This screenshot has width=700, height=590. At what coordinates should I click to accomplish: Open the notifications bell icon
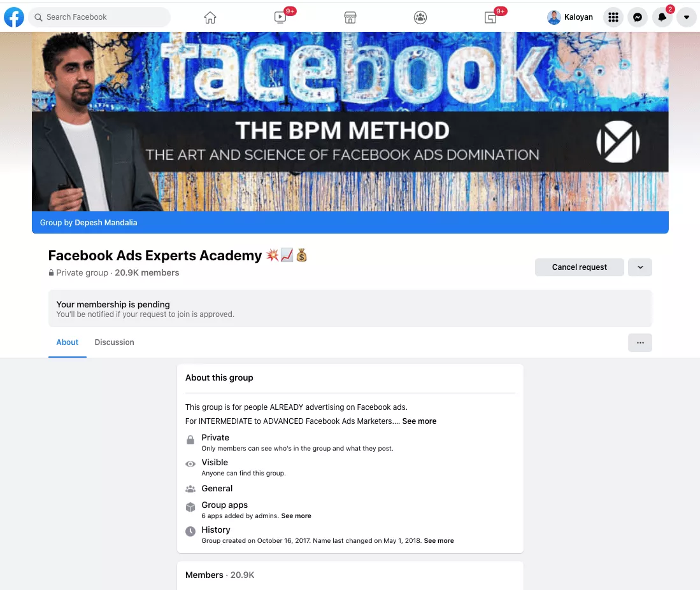point(662,17)
